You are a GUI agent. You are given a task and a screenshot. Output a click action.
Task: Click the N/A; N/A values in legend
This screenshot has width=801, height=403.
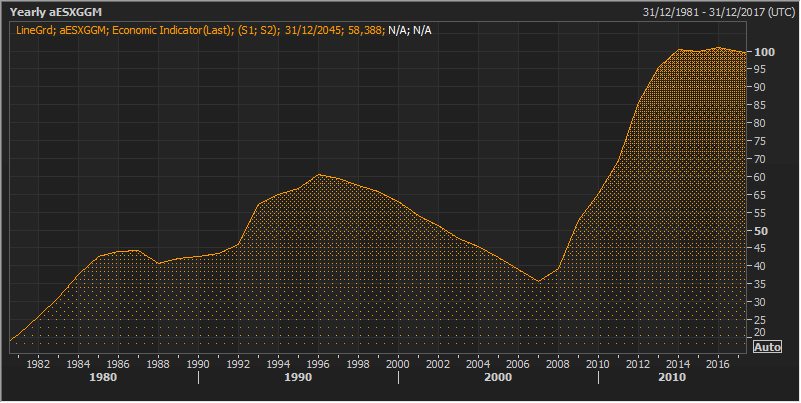coord(409,30)
